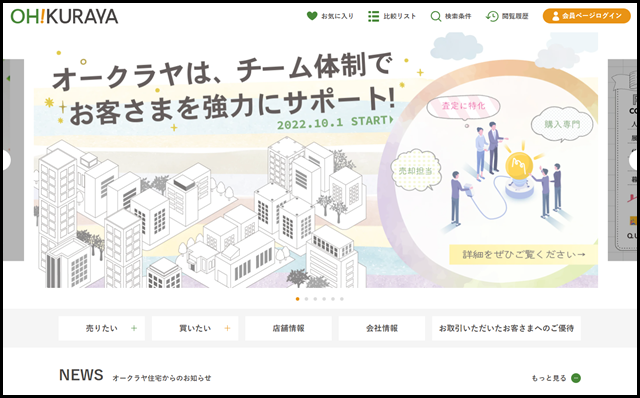Select the fifth carousel dot
Viewport: 640px width, 398px height.
click(333, 299)
